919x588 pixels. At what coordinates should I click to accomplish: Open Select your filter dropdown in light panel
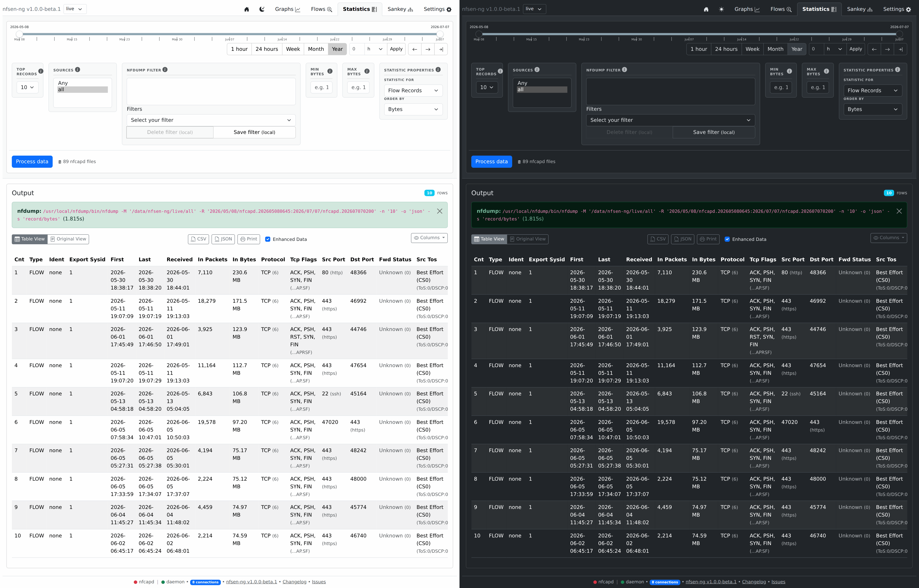pyautogui.click(x=211, y=120)
